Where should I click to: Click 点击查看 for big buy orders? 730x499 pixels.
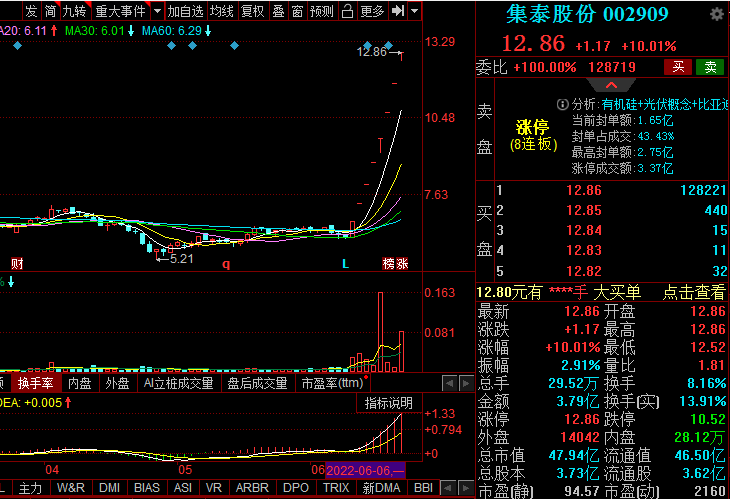(694, 292)
